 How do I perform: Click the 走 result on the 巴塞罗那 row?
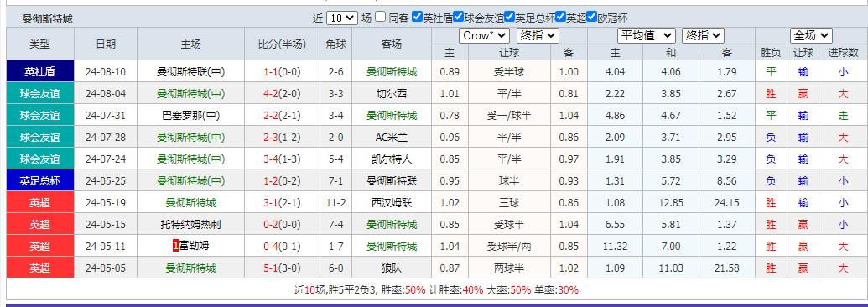tap(843, 115)
